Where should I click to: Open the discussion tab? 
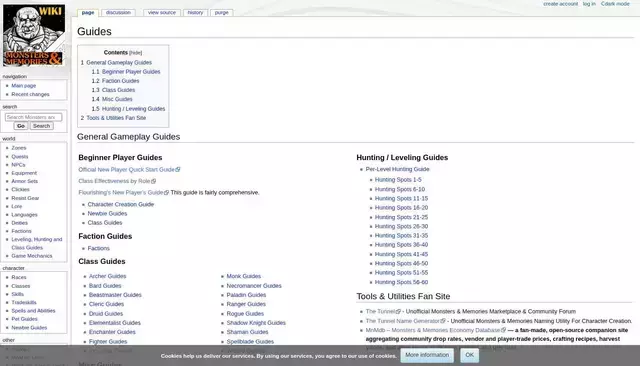coord(118,13)
